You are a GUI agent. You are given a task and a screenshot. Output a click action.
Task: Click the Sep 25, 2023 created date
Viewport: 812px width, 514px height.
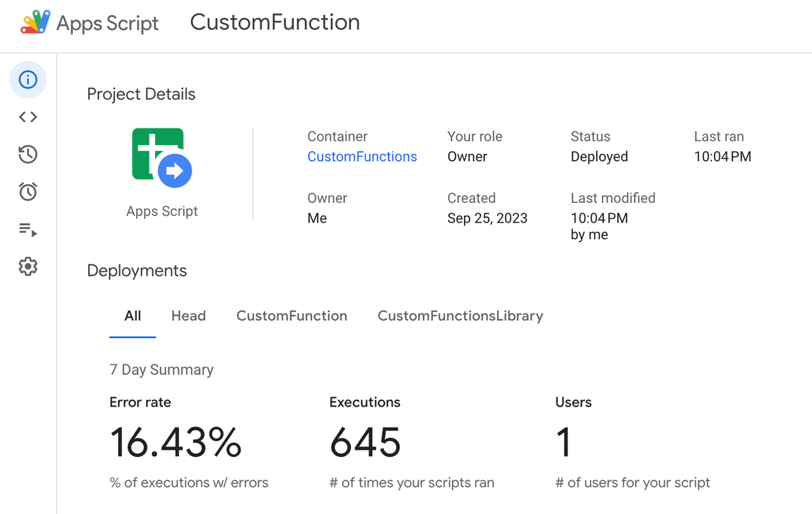(x=487, y=219)
